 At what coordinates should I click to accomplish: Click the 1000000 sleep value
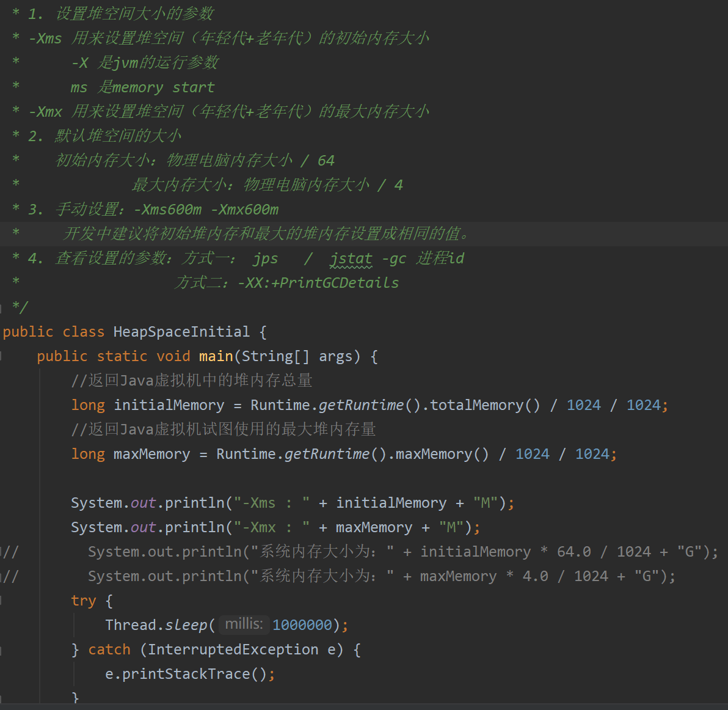tap(302, 625)
